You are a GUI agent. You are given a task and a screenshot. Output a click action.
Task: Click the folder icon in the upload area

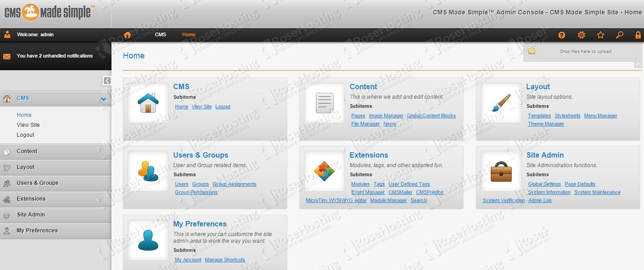[532, 51]
